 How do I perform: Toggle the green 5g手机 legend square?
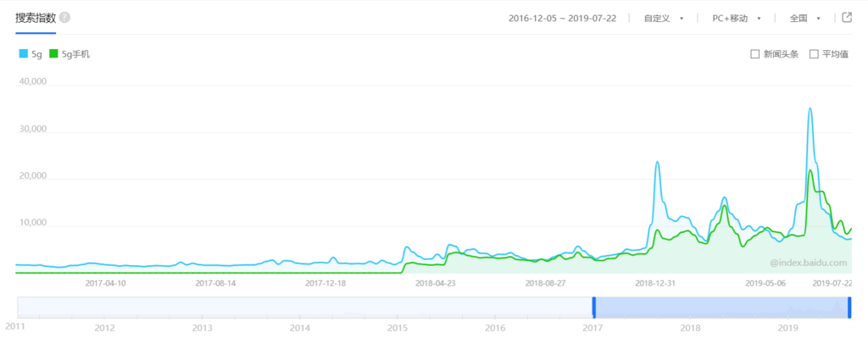click(x=53, y=53)
